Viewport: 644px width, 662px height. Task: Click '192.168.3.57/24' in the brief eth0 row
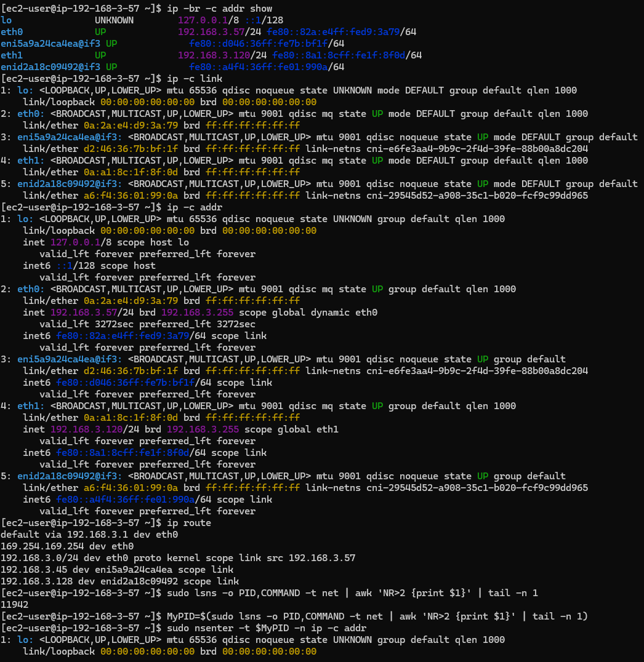[x=219, y=31]
